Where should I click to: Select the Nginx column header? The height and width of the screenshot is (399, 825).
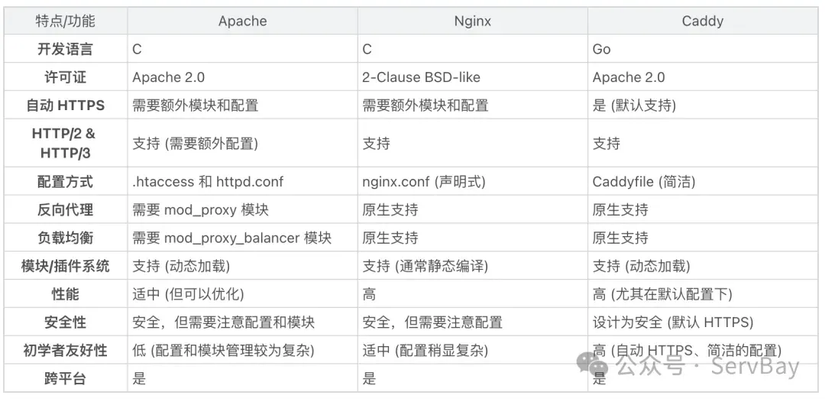[x=472, y=21]
